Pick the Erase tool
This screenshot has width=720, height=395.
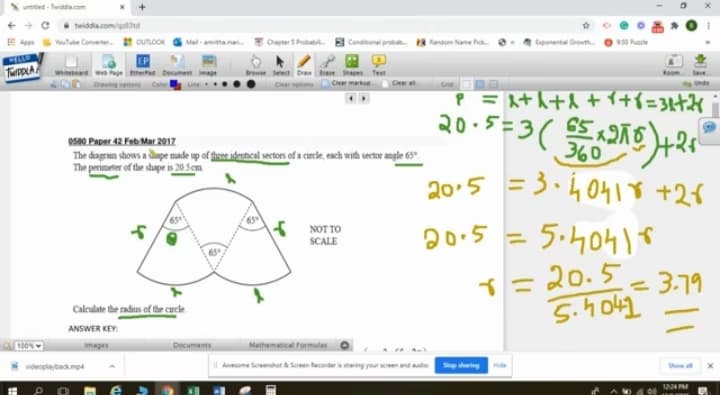[x=327, y=65]
